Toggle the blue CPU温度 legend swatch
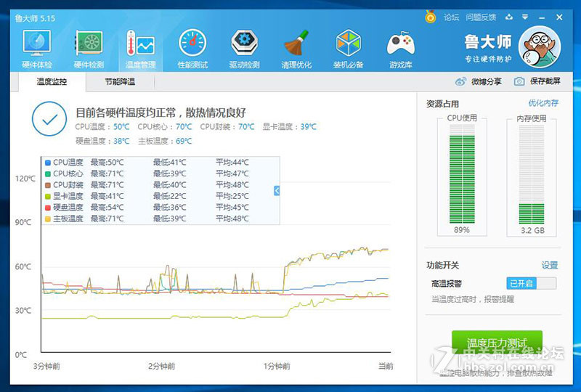 [x=48, y=163]
